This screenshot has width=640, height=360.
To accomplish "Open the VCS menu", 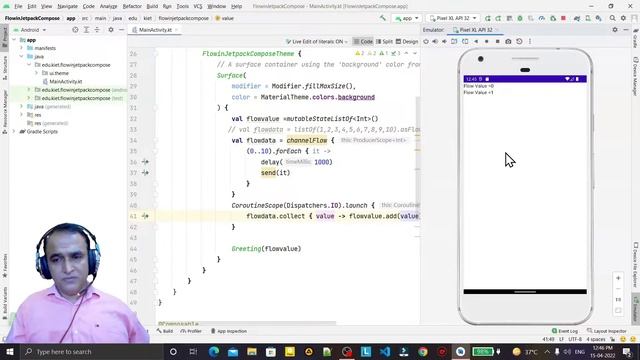I will 198,6.
